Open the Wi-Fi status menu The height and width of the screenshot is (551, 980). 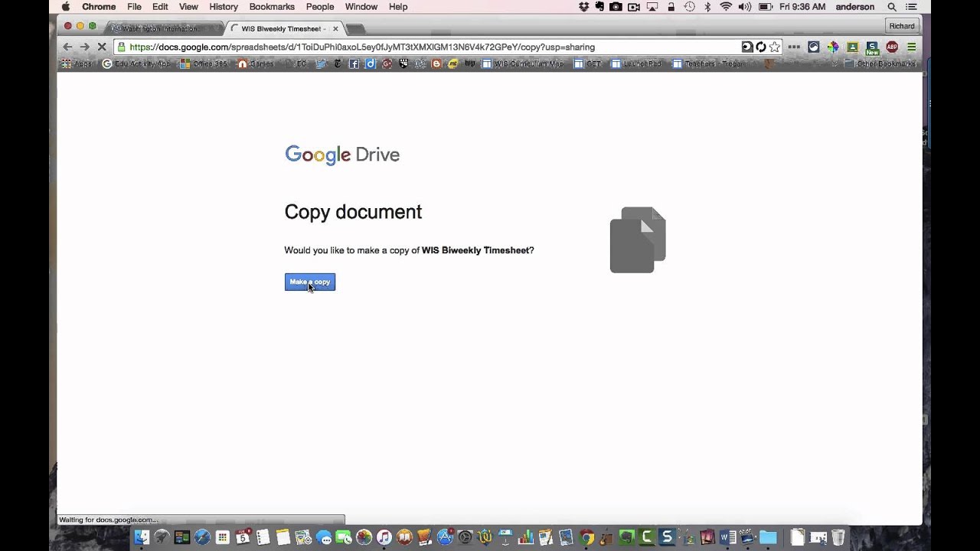coord(726,7)
